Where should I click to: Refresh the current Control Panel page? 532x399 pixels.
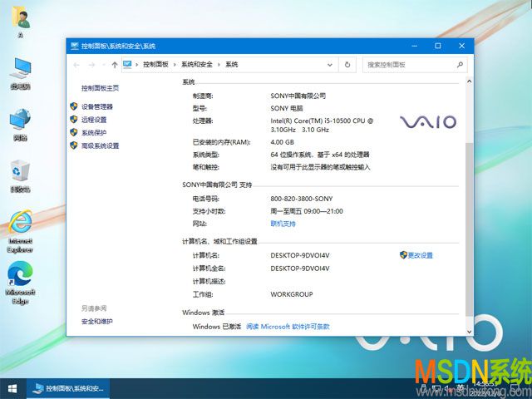click(x=347, y=65)
